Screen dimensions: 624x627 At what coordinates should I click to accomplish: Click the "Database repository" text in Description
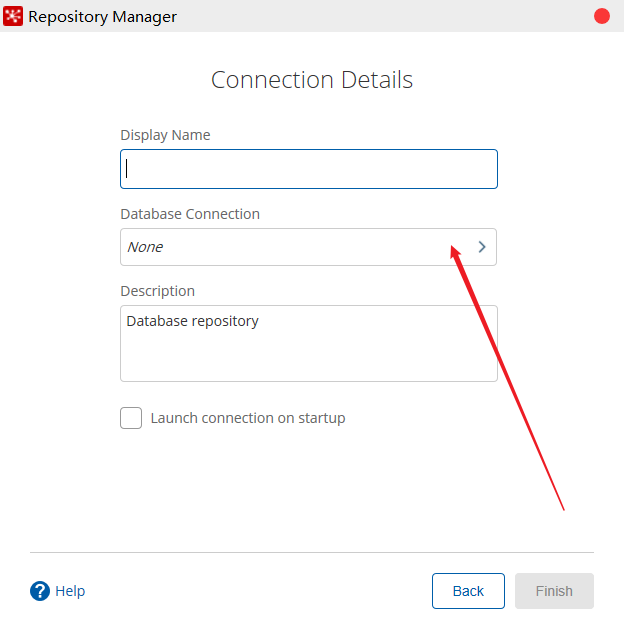click(x=192, y=321)
